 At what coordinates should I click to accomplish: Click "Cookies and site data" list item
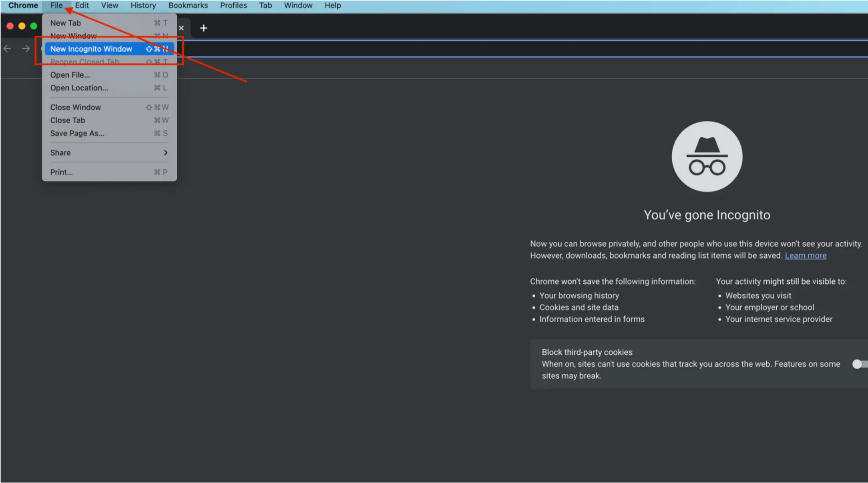click(579, 307)
